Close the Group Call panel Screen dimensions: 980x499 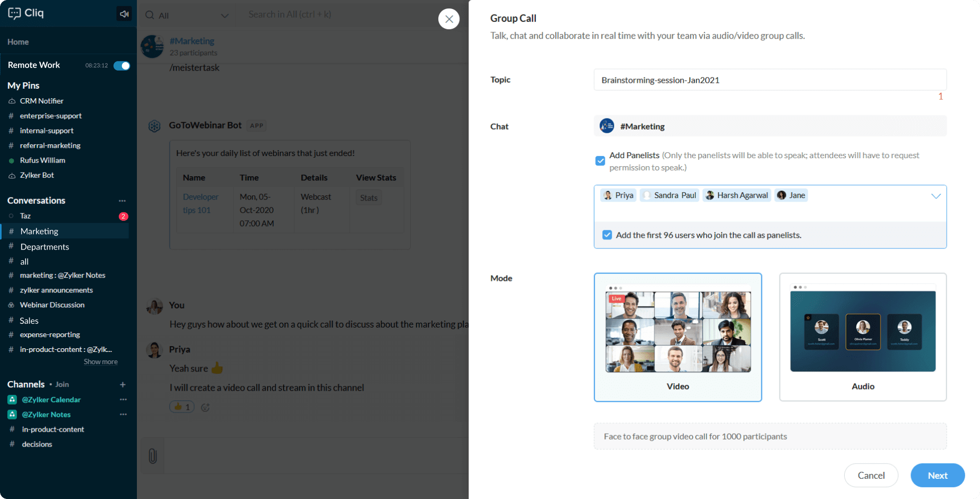449,19
